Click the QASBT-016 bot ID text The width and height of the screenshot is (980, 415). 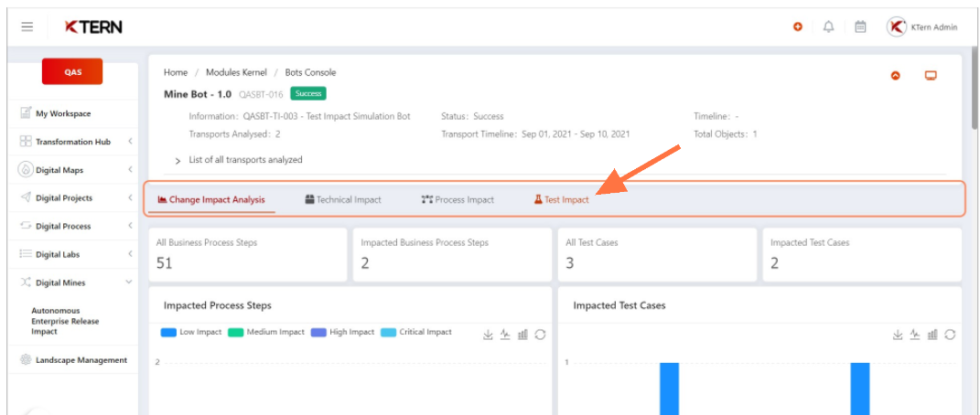pos(261,94)
